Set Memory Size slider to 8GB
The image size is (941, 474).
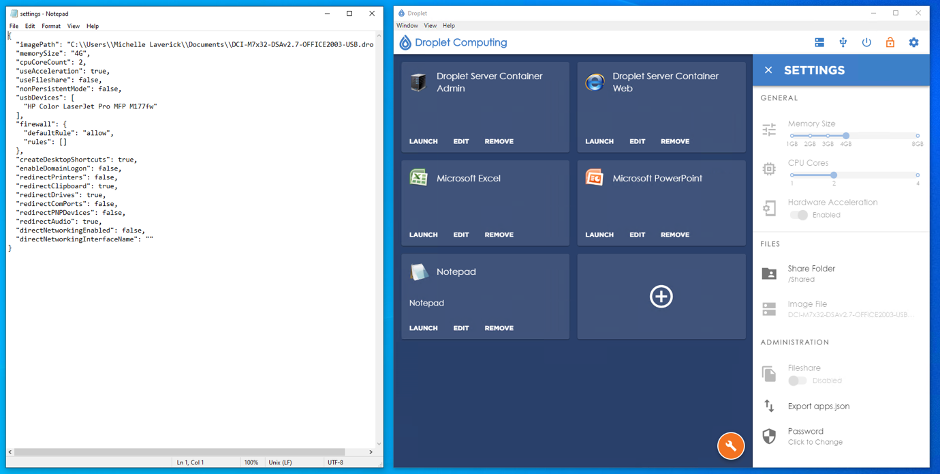tap(918, 136)
